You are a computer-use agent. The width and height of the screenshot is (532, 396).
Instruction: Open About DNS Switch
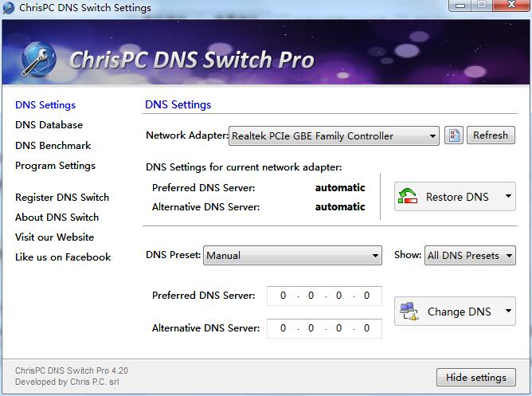click(x=57, y=218)
